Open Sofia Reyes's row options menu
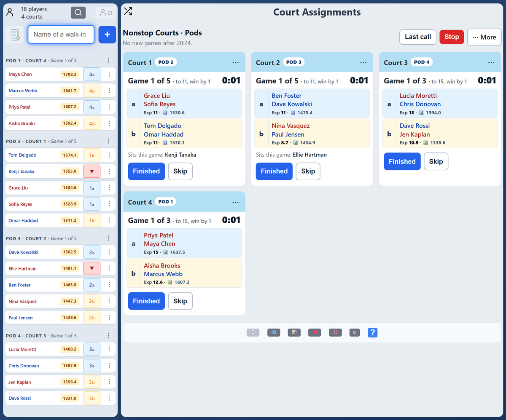This screenshot has height=420, width=506. 109,204
